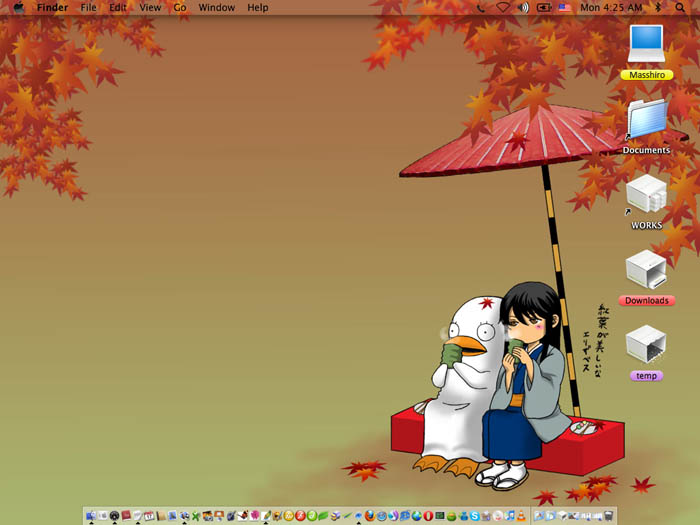Launch the red Flash icon in Dock
Screen dimensions: 700x525
click(300, 516)
